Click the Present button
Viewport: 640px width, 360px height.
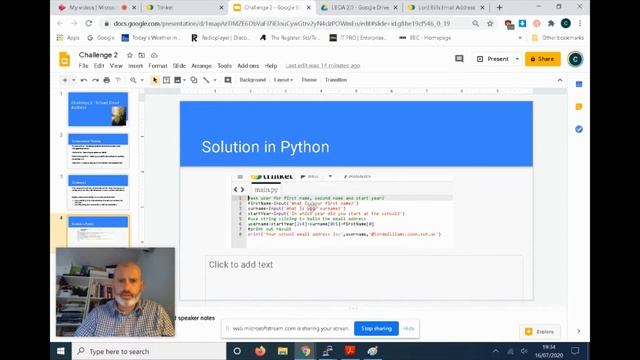(493, 59)
